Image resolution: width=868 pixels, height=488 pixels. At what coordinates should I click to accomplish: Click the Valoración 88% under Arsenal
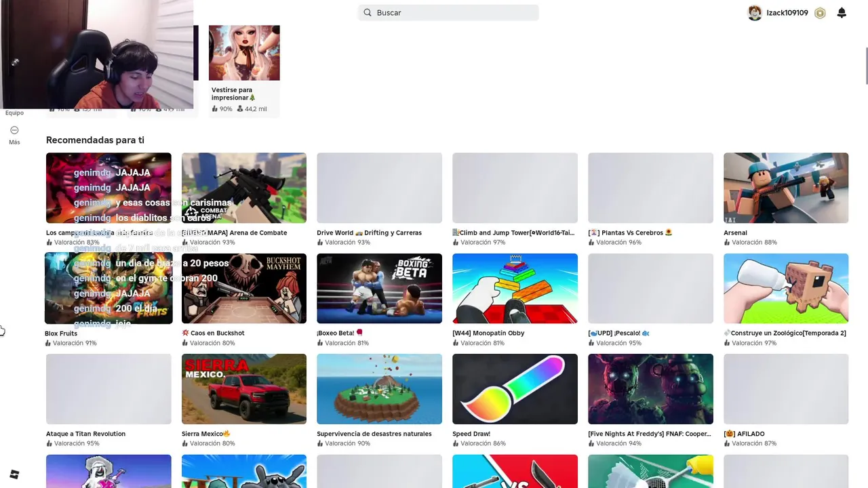tap(750, 242)
